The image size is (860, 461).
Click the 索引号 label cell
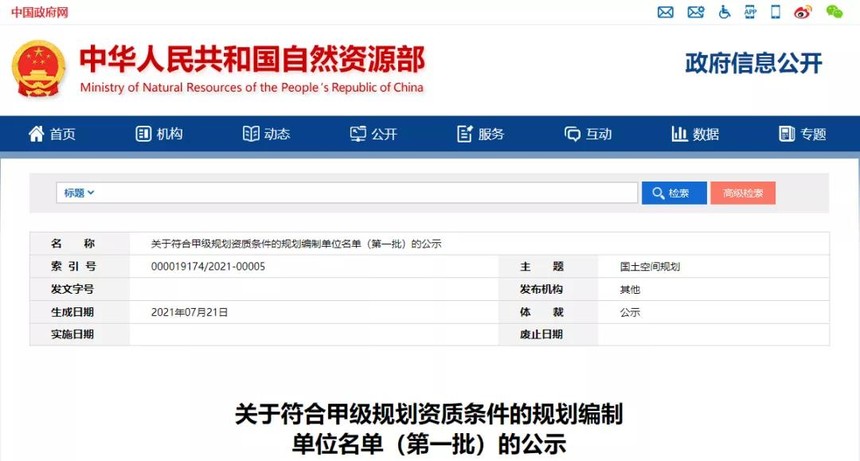coord(80,266)
